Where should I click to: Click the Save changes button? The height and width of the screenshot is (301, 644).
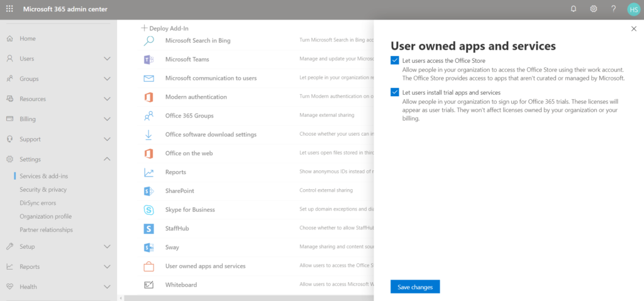click(415, 287)
